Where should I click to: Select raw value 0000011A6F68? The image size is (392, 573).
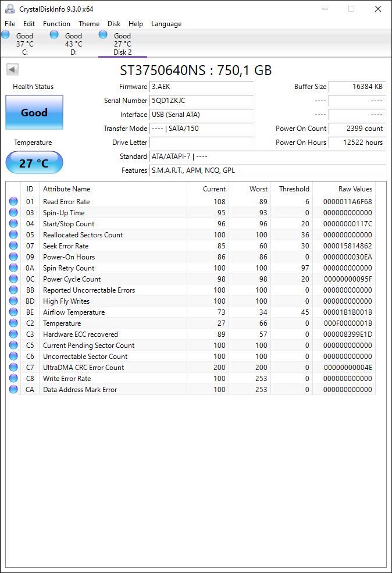[x=347, y=202]
